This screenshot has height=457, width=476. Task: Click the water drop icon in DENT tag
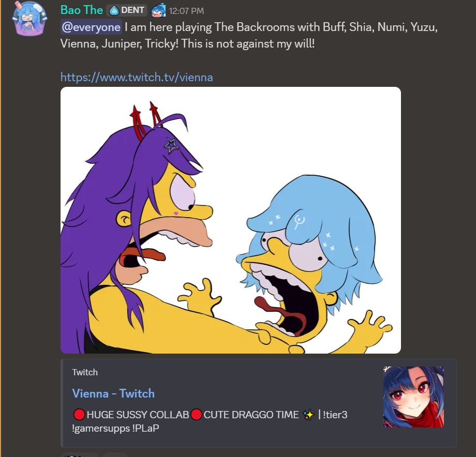pos(114,10)
